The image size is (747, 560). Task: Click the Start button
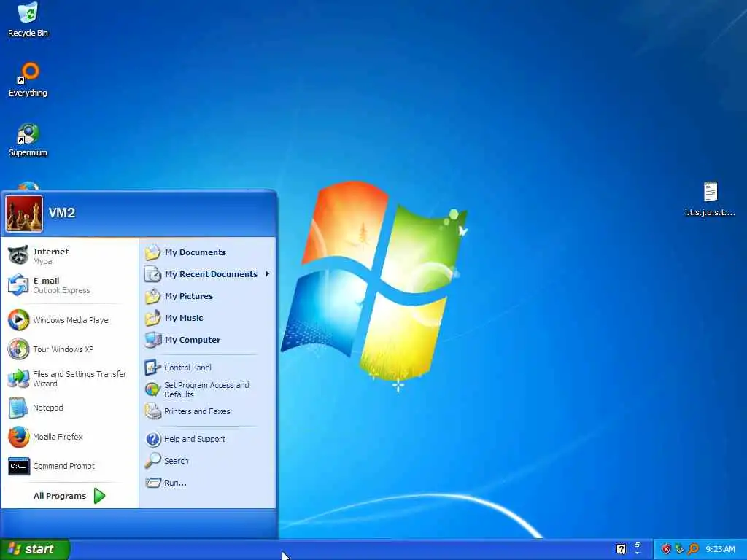click(x=35, y=549)
